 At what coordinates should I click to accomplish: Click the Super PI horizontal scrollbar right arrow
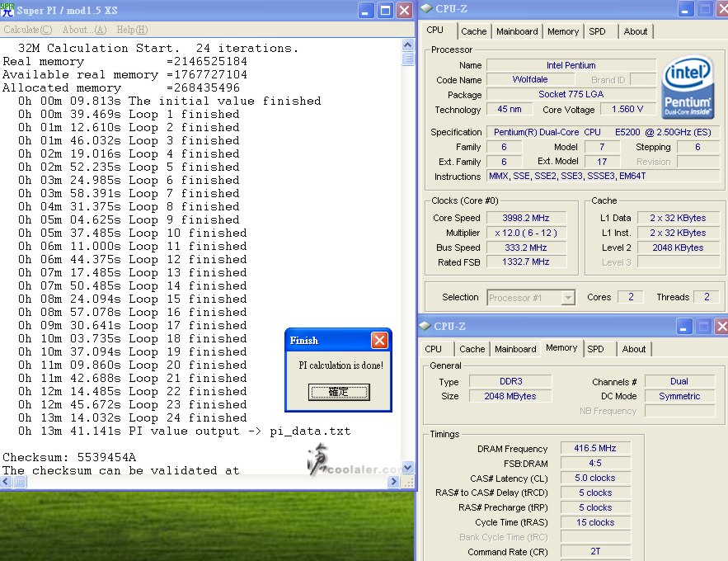pos(394,482)
